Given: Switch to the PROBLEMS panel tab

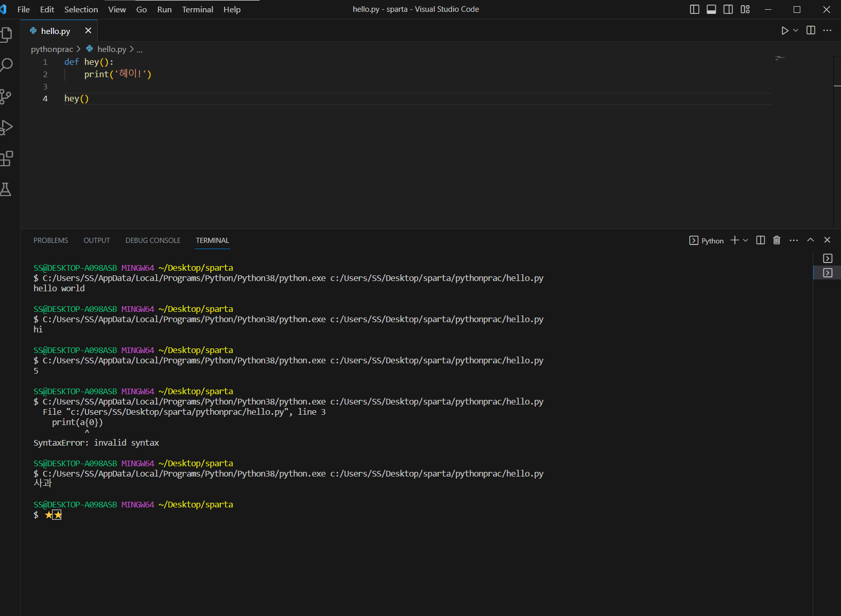Looking at the screenshot, I should [x=50, y=240].
